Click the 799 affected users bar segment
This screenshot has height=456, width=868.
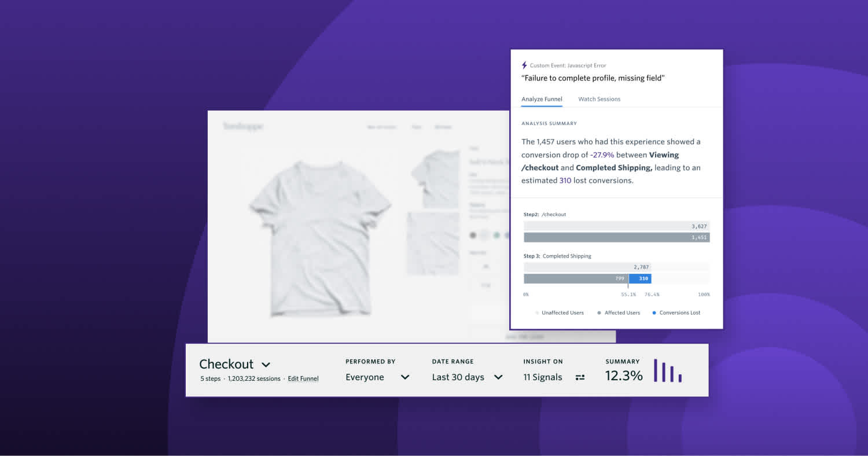576,279
